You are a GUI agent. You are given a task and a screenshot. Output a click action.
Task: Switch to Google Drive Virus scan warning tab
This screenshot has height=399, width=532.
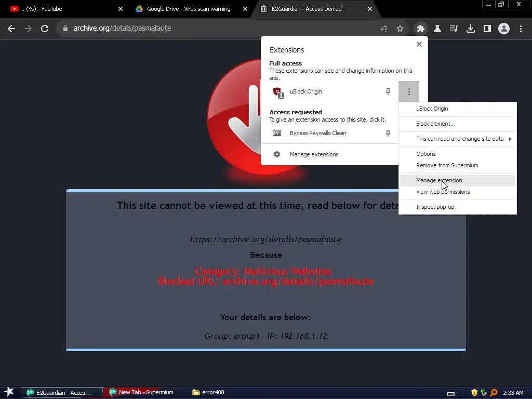point(188,9)
